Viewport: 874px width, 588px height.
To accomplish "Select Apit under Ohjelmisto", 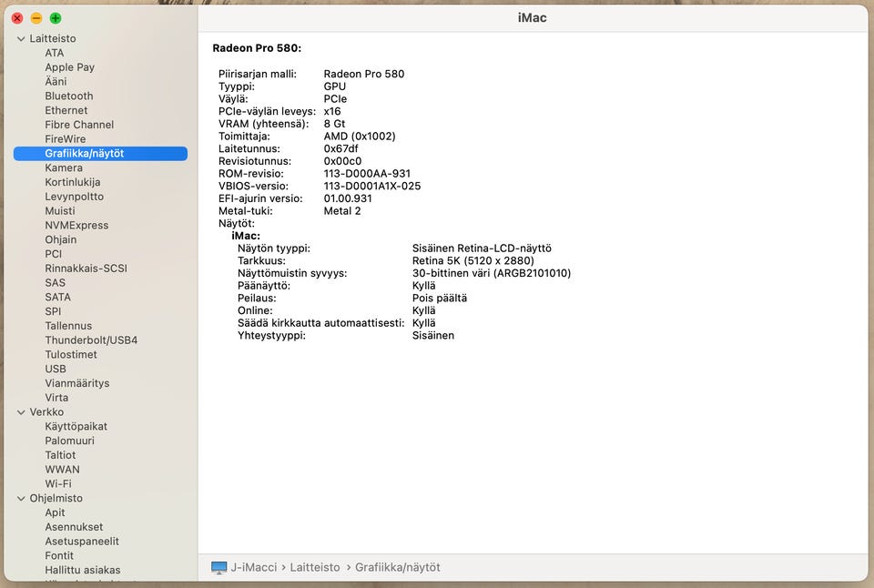I will coord(55,512).
